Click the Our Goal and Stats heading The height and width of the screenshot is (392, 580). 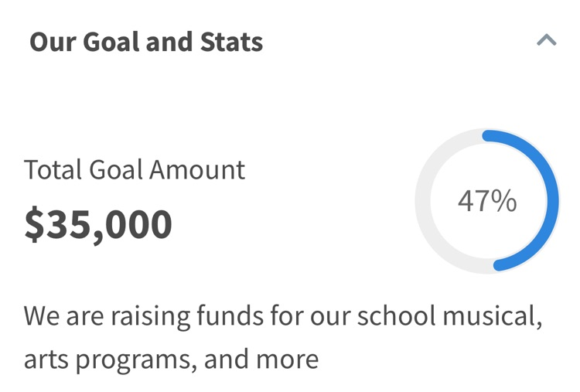(x=146, y=42)
